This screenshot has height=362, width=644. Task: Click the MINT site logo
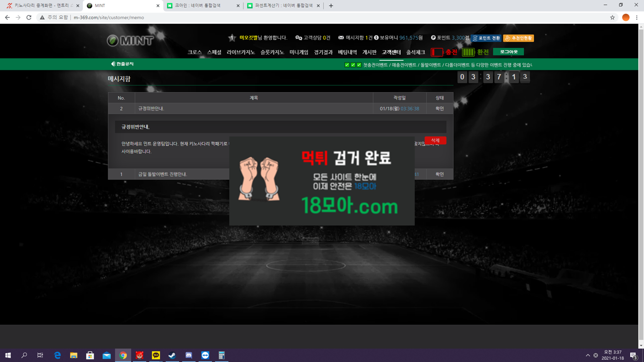point(130,41)
